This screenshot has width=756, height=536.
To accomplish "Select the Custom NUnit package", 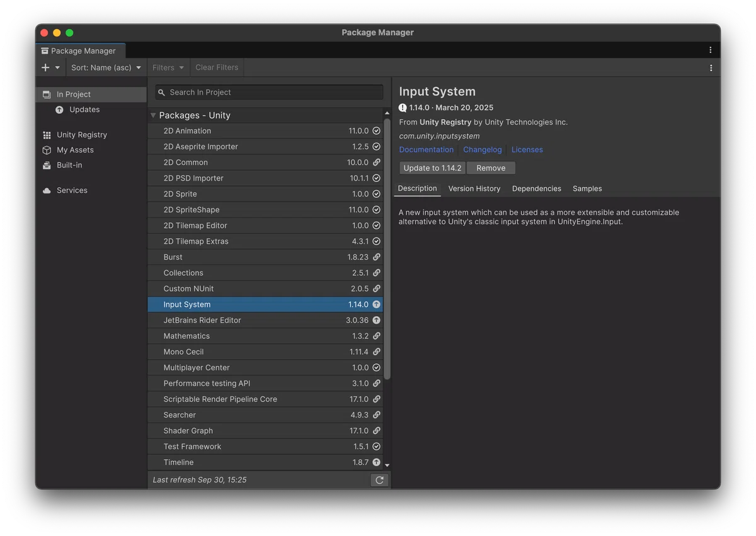I will [x=265, y=288].
